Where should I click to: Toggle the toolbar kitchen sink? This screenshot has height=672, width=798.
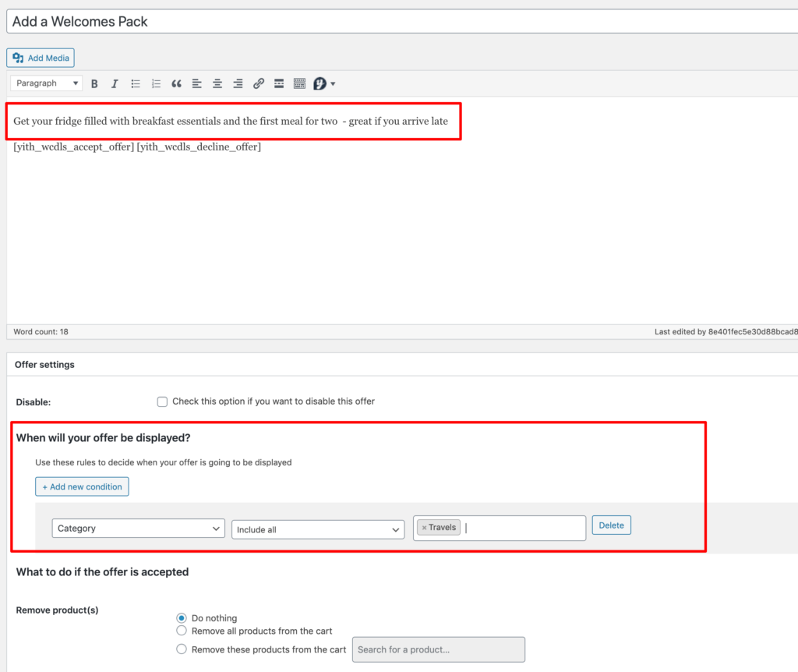pos(299,84)
